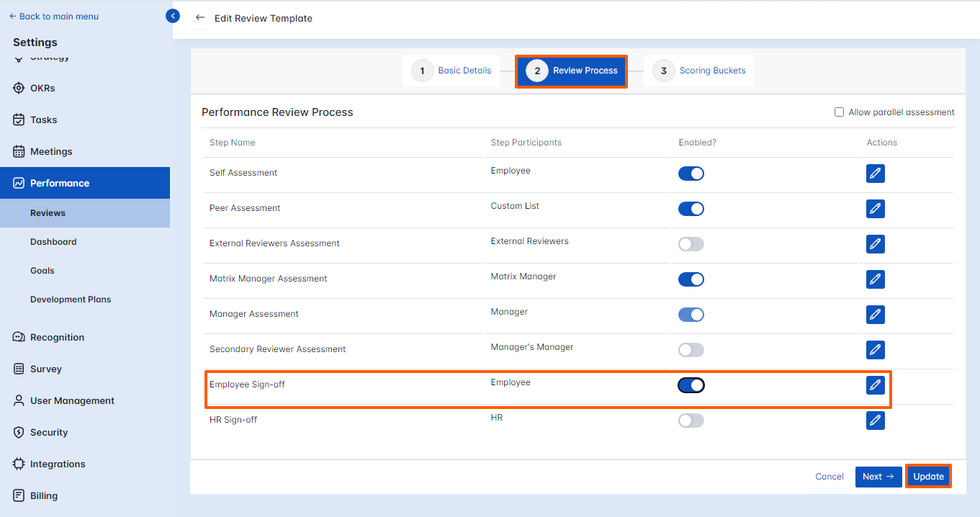Edit the Self Assessment step settings
The image size is (980, 517).
pyautogui.click(x=875, y=173)
